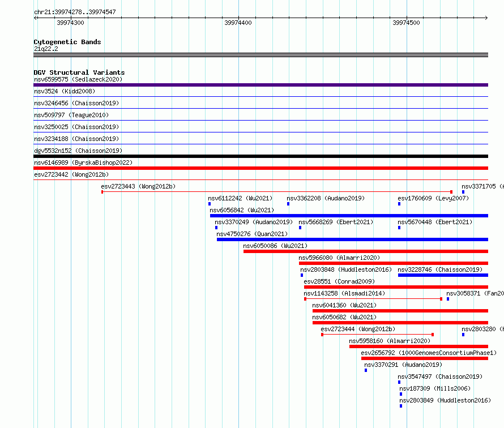Click the small blue nsv6112242 marker
The width and height of the screenshot is (504, 428).
210,204
